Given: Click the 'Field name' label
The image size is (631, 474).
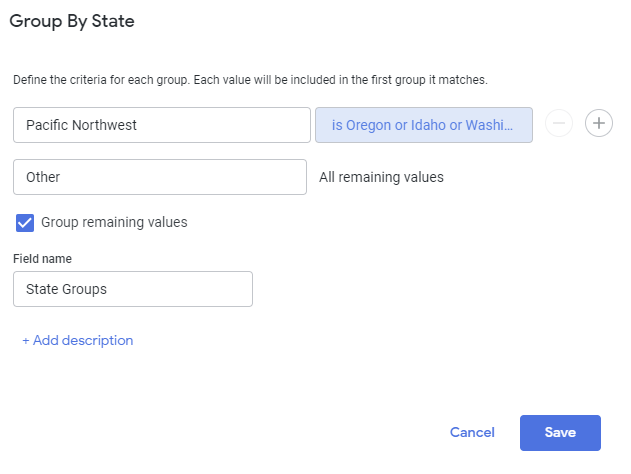Looking at the screenshot, I should point(42,259).
